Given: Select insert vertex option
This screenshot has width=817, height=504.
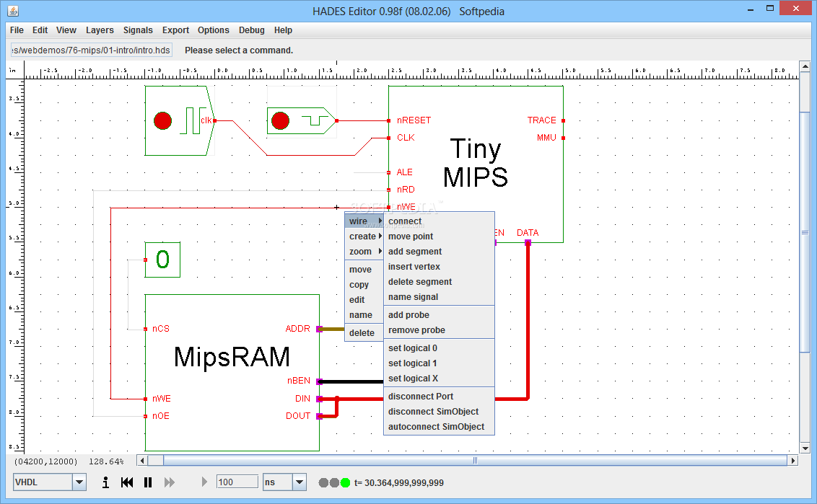Looking at the screenshot, I should (439, 267).
